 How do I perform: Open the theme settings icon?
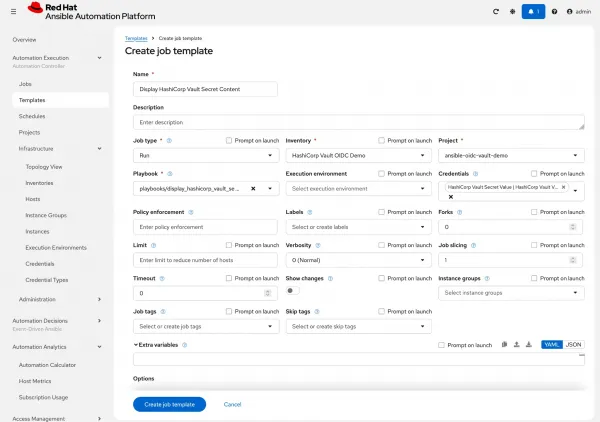coord(512,11)
